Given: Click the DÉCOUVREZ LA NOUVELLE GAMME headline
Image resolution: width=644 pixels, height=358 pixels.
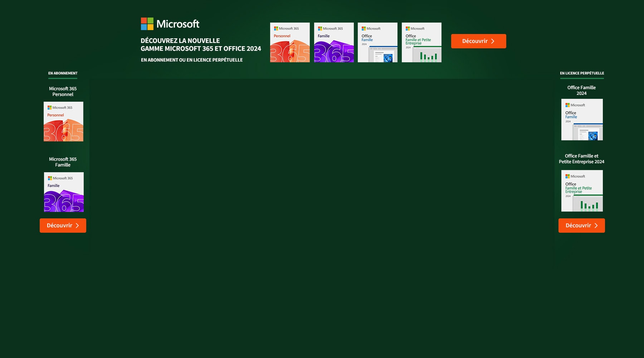Looking at the screenshot, I should click(201, 45).
